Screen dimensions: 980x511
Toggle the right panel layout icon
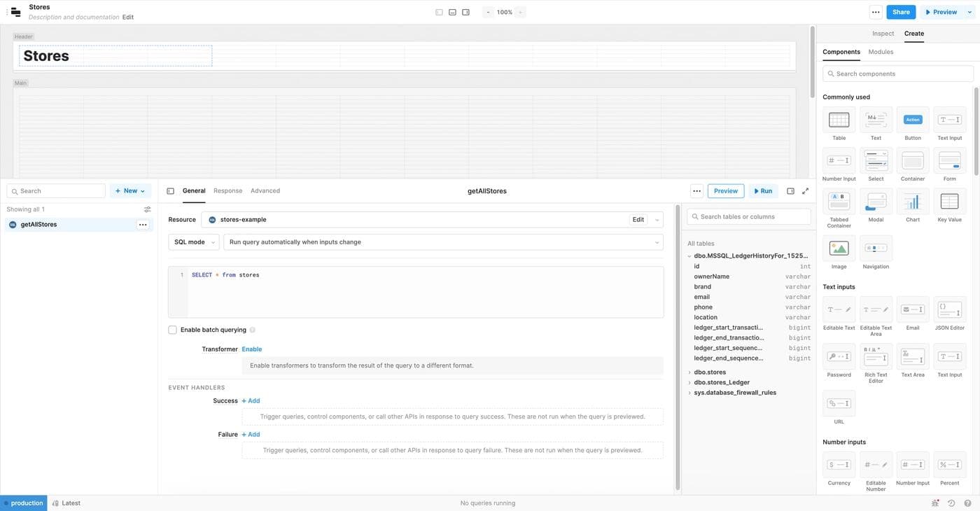click(x=466, y=12)
